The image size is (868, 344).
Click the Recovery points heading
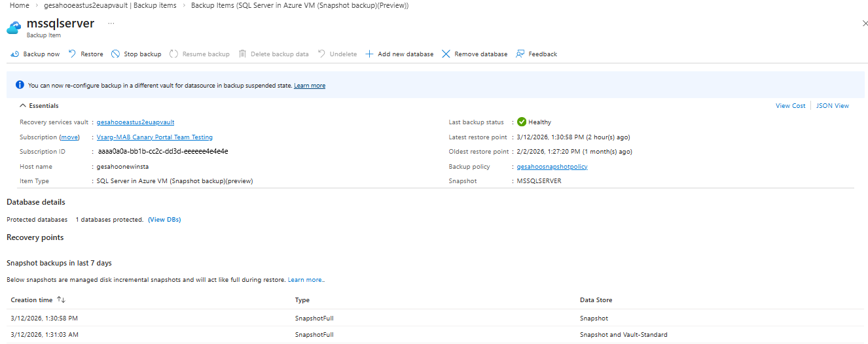coord(35,237)
